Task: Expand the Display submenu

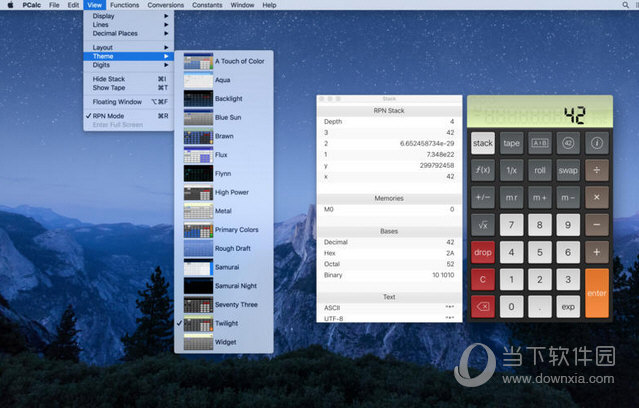Action: coord(128,16)
